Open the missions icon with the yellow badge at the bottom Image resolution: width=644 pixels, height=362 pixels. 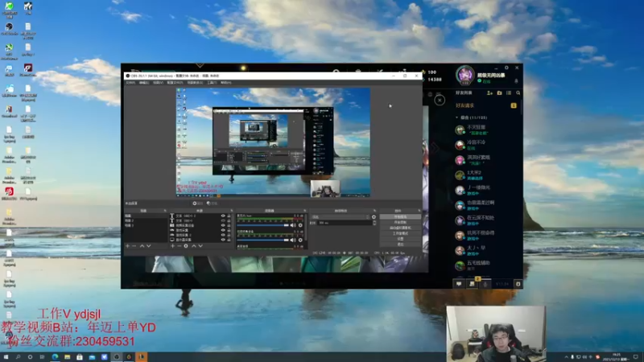click(473, 283)
